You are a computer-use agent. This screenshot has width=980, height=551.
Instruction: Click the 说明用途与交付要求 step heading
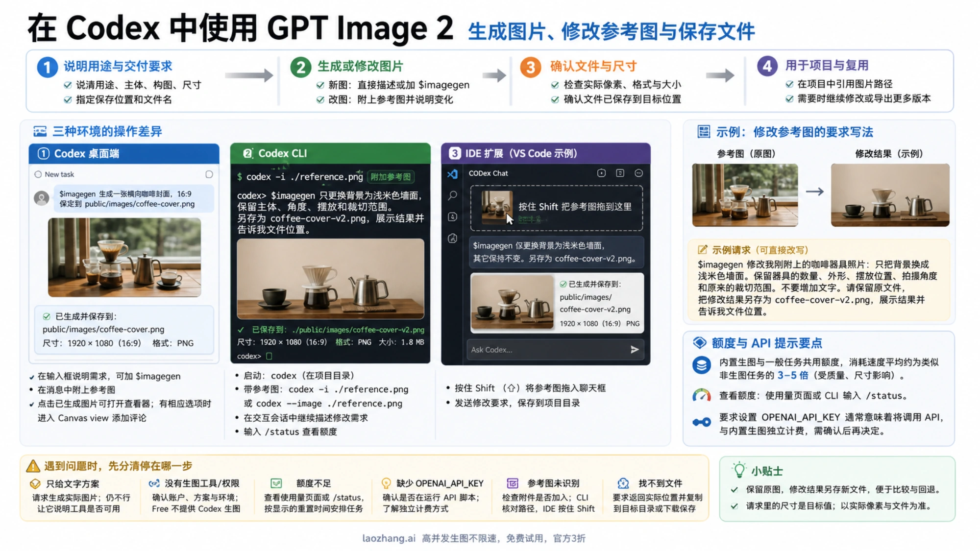coord(118,66)
